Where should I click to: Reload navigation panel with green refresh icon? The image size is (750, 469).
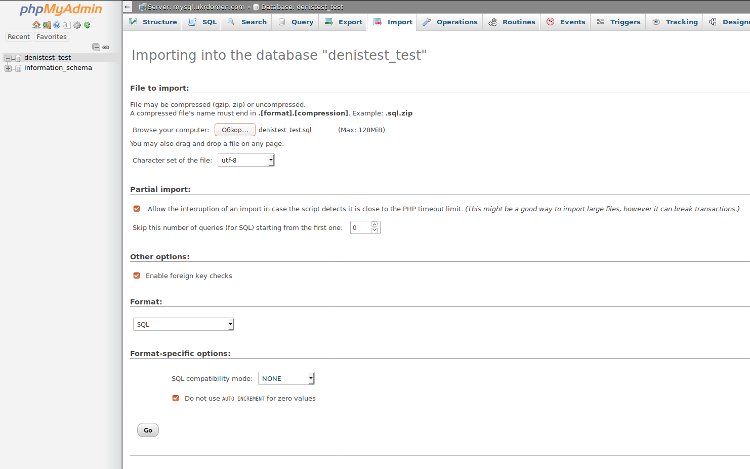(x=87, y=25)
